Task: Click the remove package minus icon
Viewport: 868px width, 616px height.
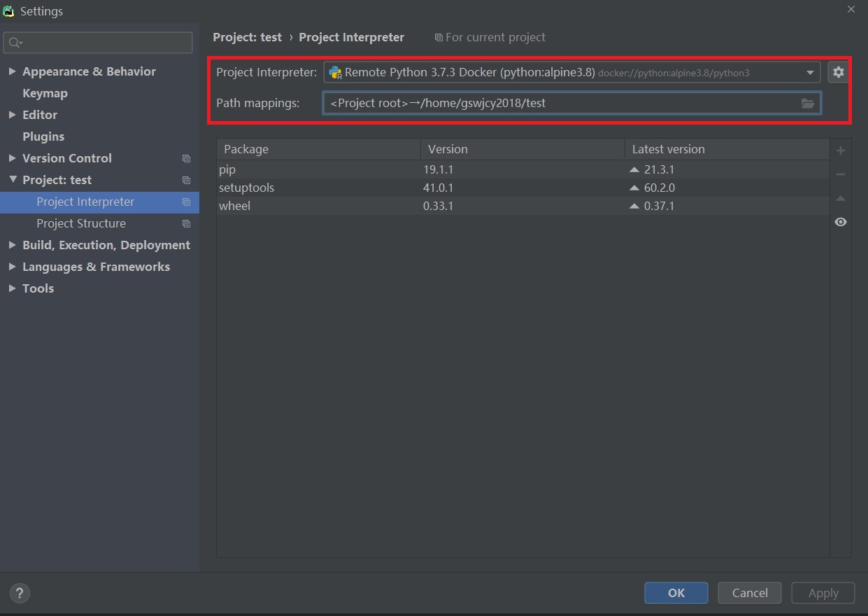Action: click(x=841, y=174)
